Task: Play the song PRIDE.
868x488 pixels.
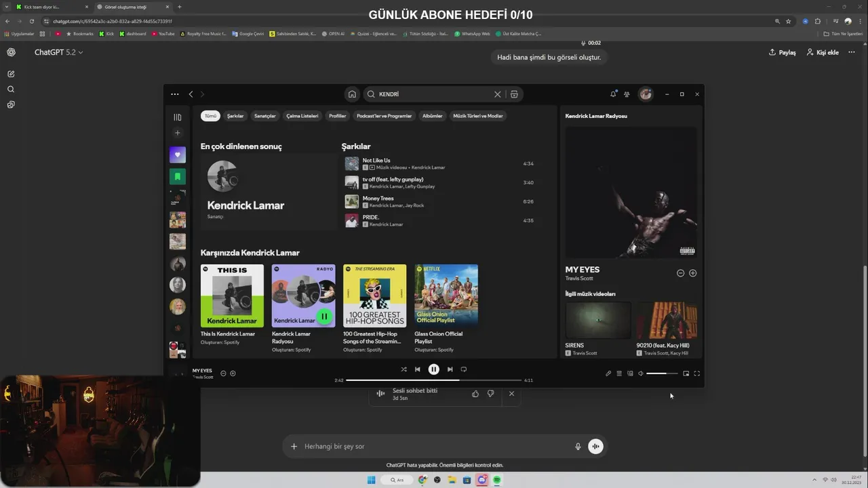Action: click(x=439, y=220)
